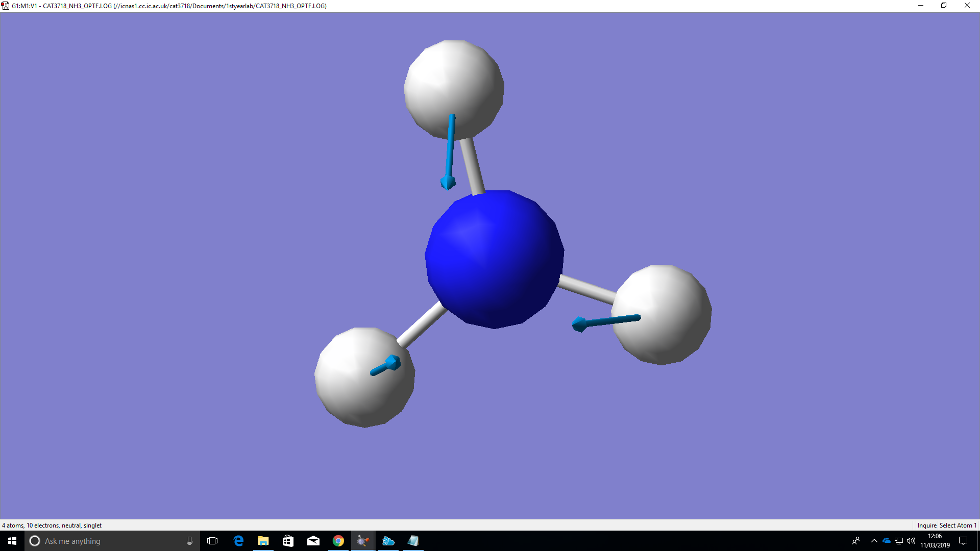The image size is (980, 551).
Task: Open Google Chrome from the taskbar
Action: point(338,541)
